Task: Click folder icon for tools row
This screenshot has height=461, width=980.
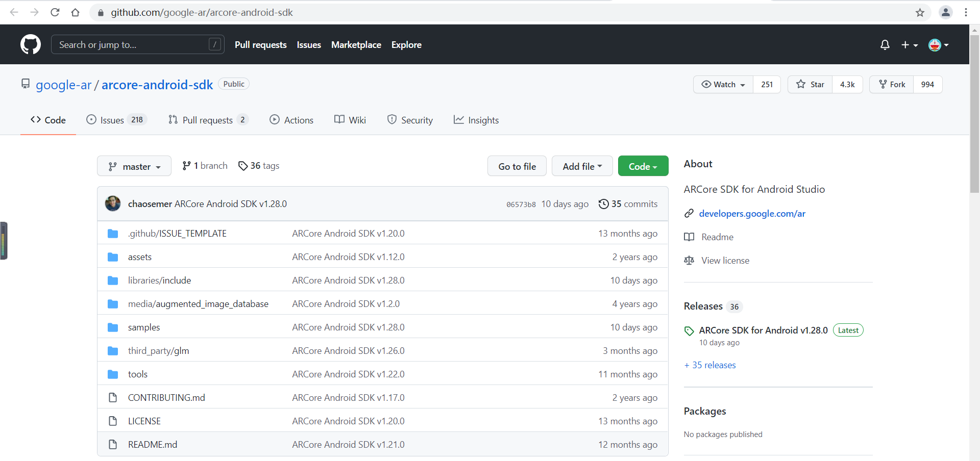Action: click(113, 374)
